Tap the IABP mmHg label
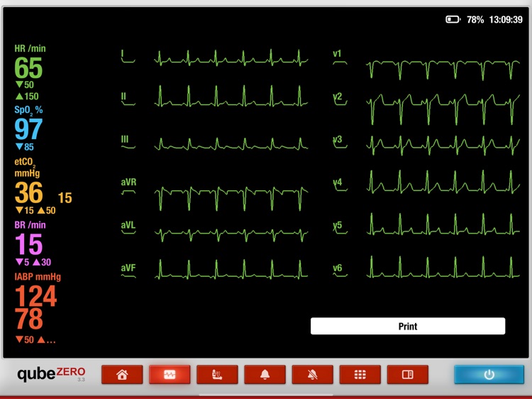 [x=38, y=277]
